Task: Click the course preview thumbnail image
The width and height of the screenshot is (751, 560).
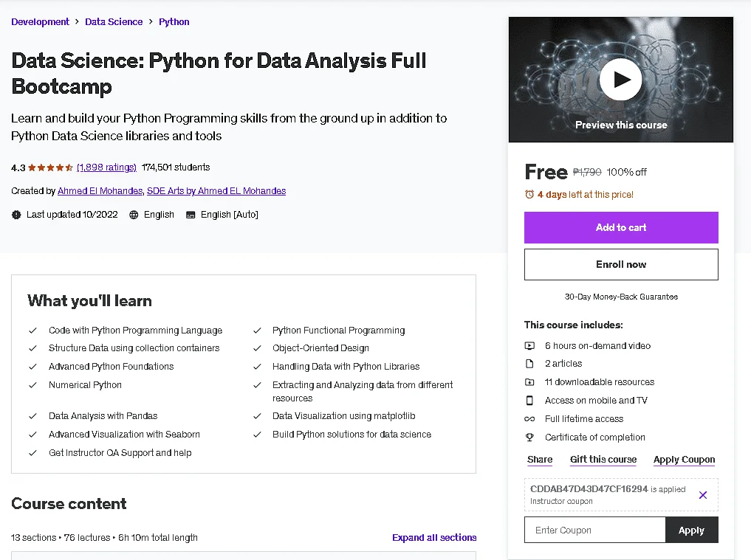Action: [x=621, y=80]
